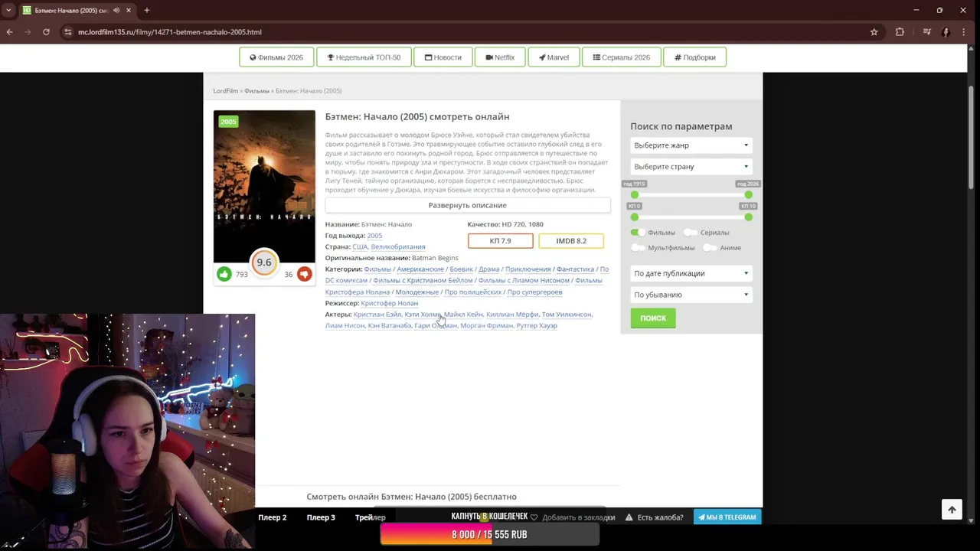Open the browser profile avatar
Viewport: 980px width, 551px height.
click(x=946, y=32)
